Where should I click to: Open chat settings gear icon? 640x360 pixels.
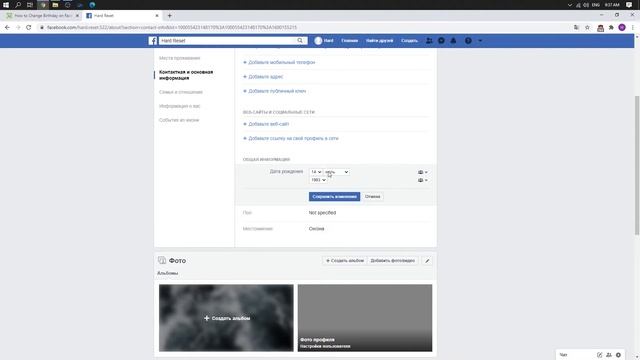click(x=618, y=355)
